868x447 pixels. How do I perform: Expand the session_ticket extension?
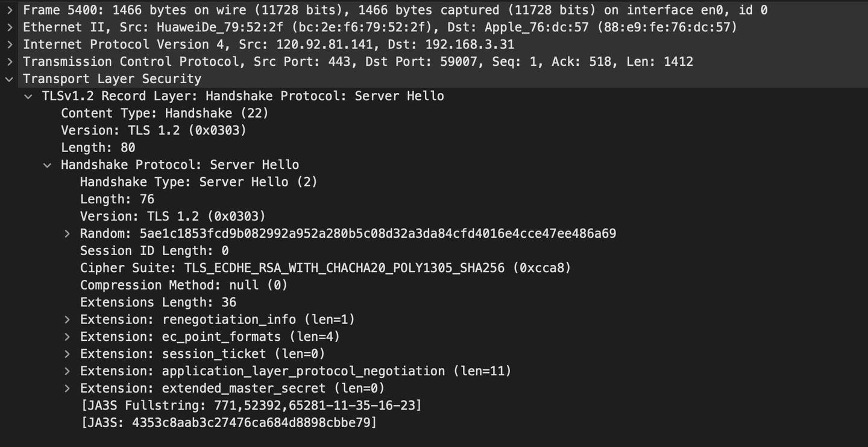click(x=67, y=354)
